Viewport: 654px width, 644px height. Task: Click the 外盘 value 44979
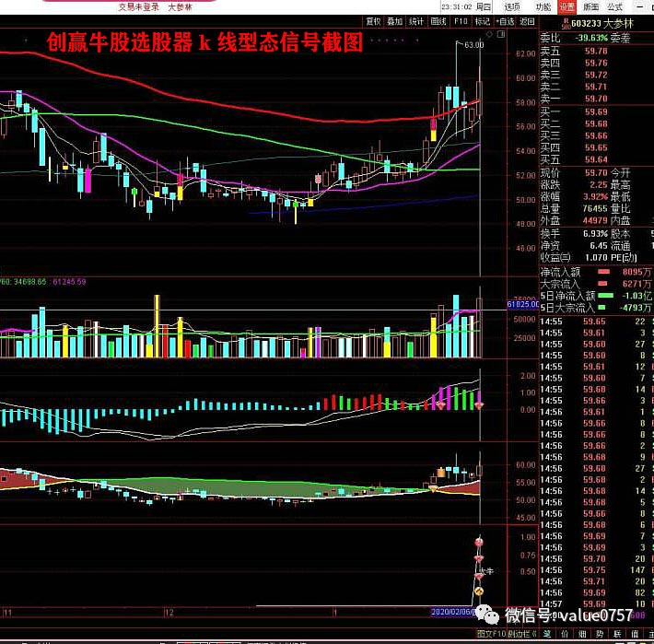point(595,220)
